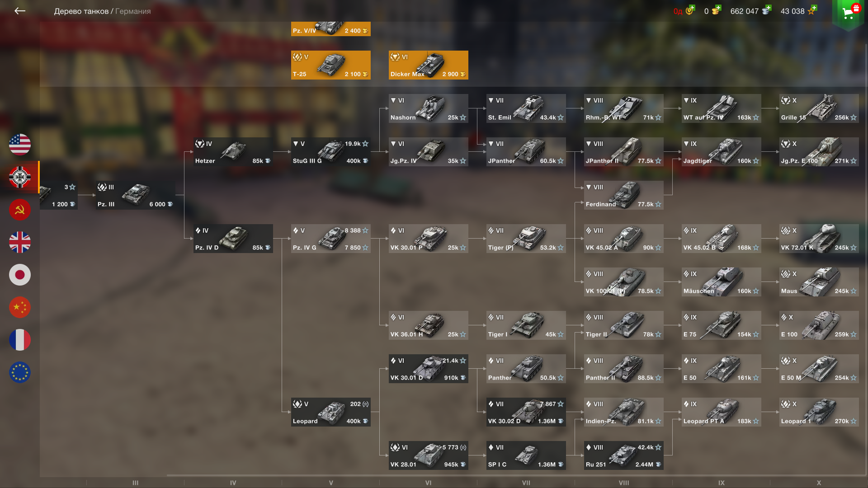Add gold using the plus coin icon
The height and width of the screenshot is (488, 868).
tap(716, 10)
